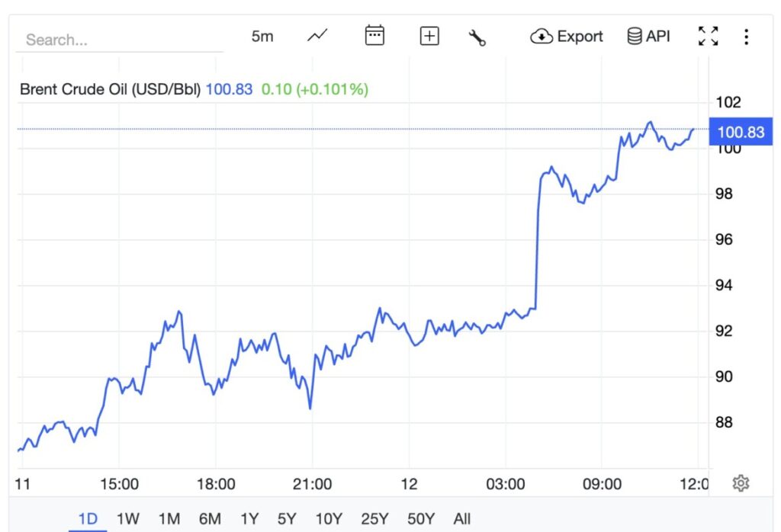Switch to the 1W timeframe

[128, 518]
